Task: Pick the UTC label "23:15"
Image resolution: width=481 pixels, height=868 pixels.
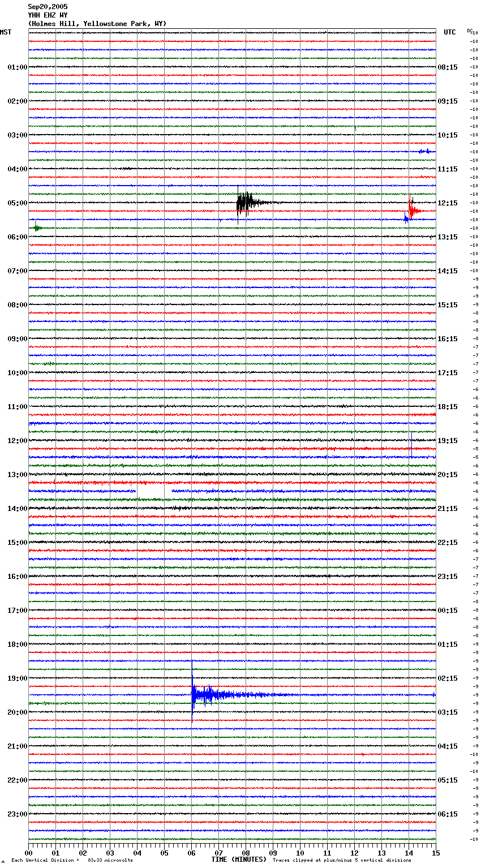Action: (448, 577)
